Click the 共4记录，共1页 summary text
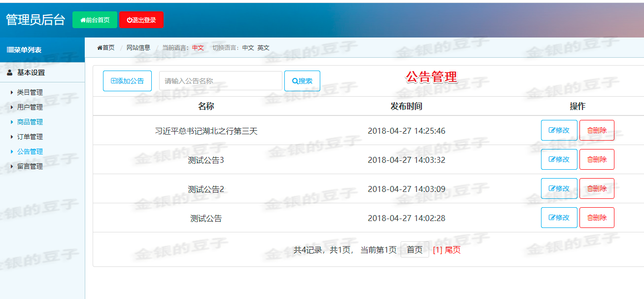The width and height of the screenshot is (644, 299). 323,250
